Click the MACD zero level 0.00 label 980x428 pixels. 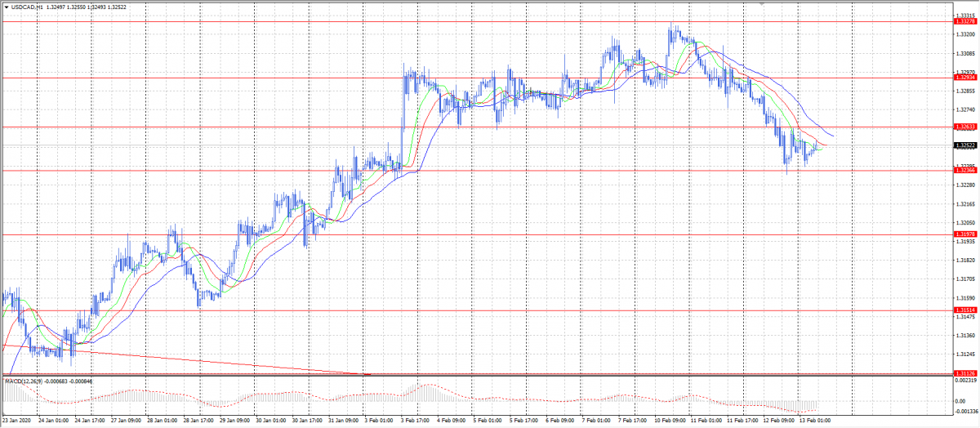pos(960,401)
